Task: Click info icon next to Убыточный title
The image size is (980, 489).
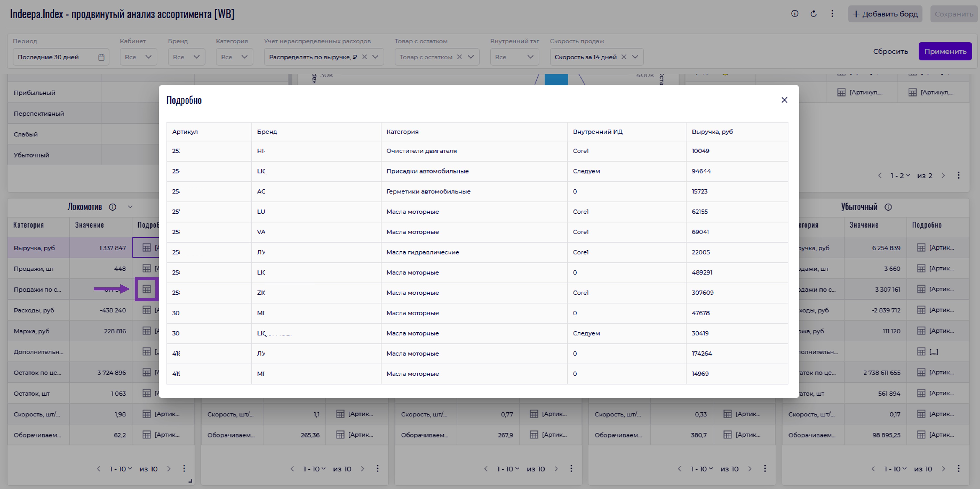Action: [x=888, y=207]
